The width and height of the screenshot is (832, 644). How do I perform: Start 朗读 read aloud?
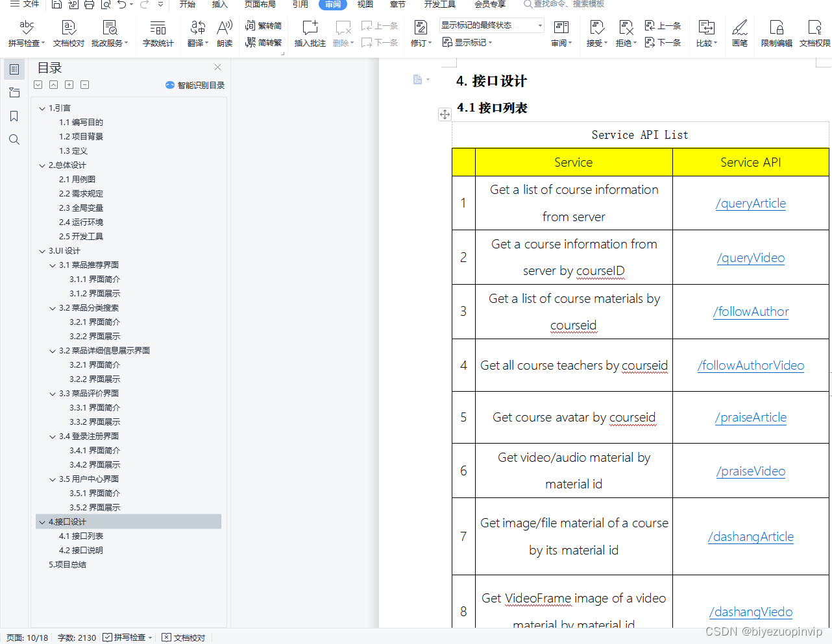(225, 34)
